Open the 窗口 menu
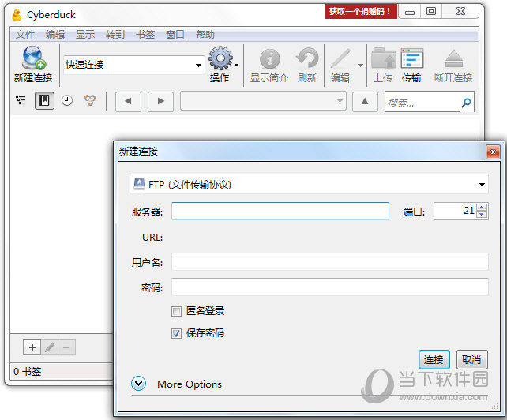Image resolution: width=507 pixels, height=420 pixels. tap(175, 35)
